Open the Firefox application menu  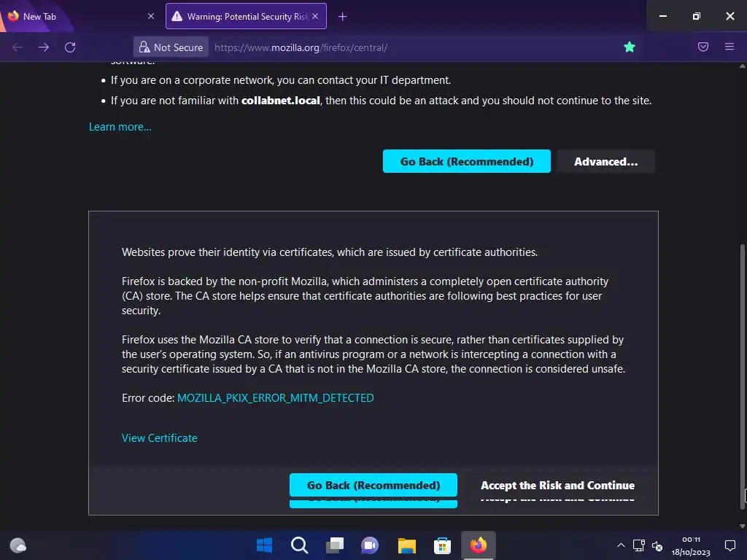click(729, 47)
